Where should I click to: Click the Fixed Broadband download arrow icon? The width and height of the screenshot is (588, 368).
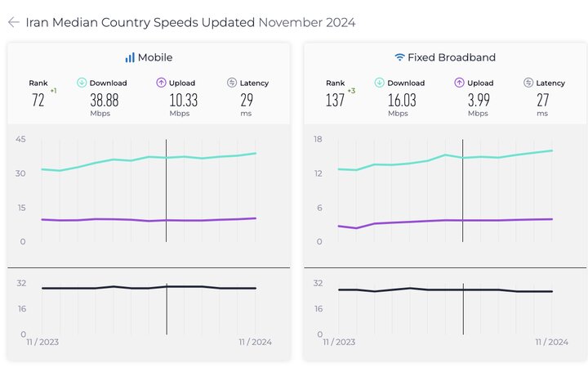click(379, 83)
